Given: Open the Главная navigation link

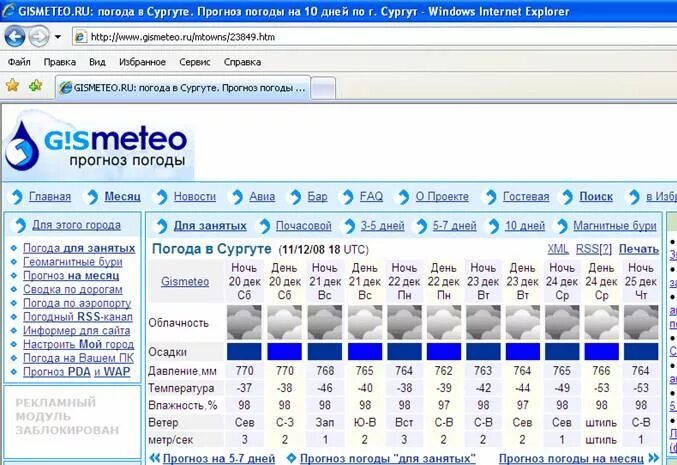Looking at the screenshot, I should (x=50, y=197).
